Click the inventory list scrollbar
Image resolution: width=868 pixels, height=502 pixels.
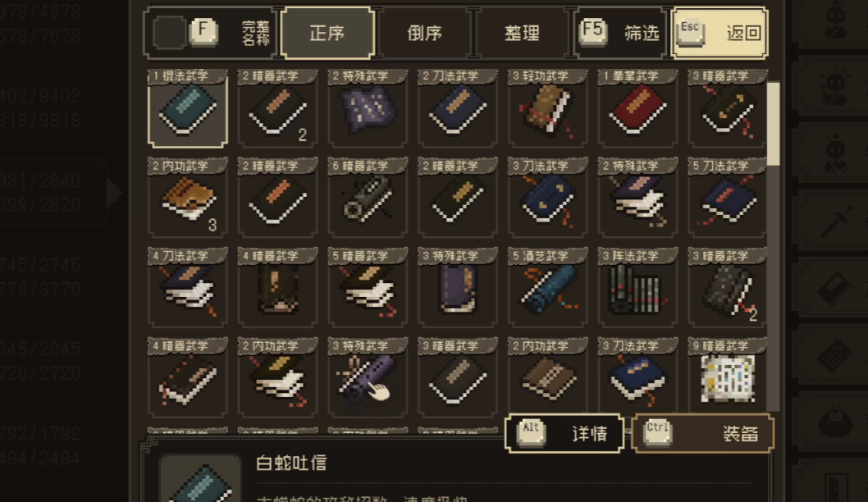click(x=774, y=123)
